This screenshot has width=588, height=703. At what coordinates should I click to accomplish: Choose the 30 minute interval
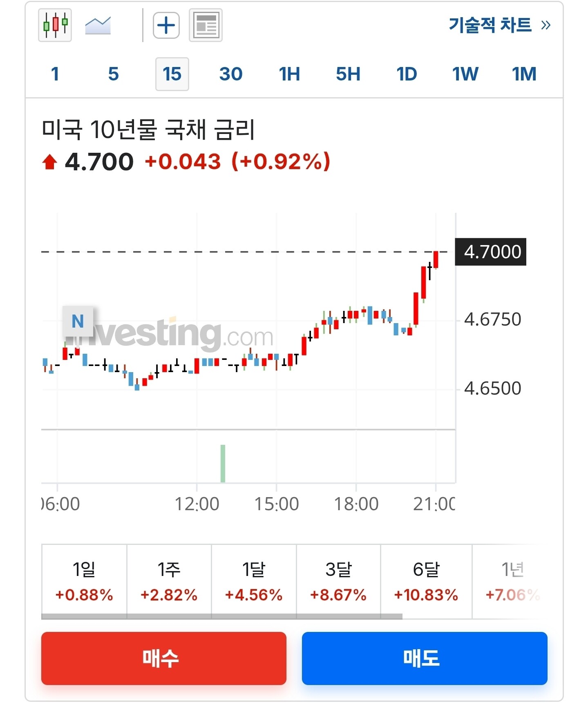click(231, 74)
